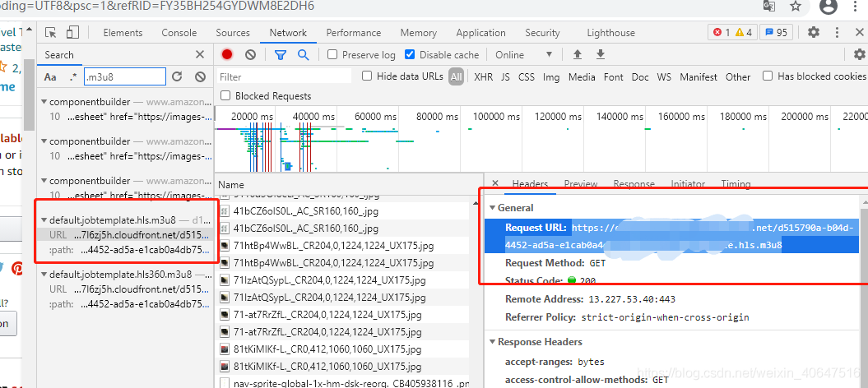Bookmark this page star icon

tap(796, 6)
